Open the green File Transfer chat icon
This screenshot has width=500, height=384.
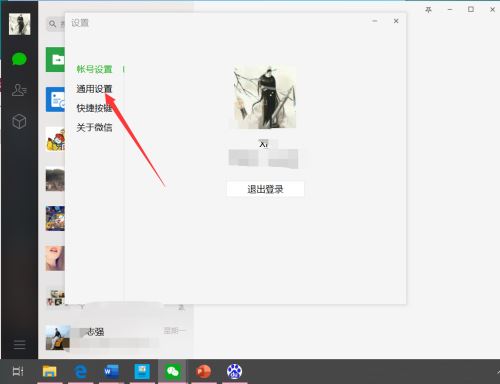click(55, 60)
